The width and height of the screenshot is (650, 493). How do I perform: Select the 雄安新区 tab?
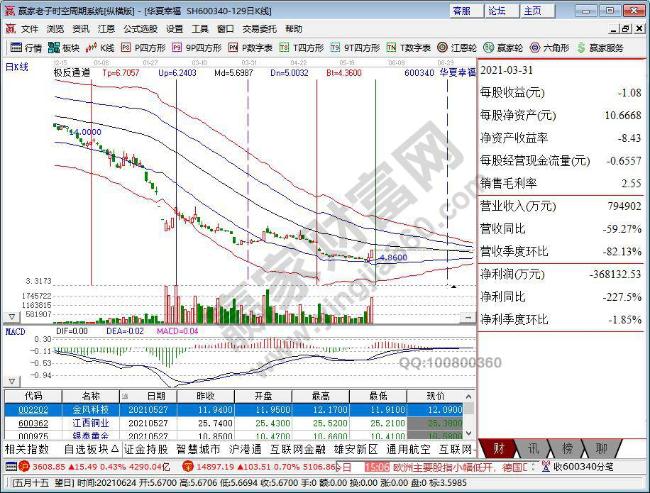pyautogui.click(x=356, y=449)
